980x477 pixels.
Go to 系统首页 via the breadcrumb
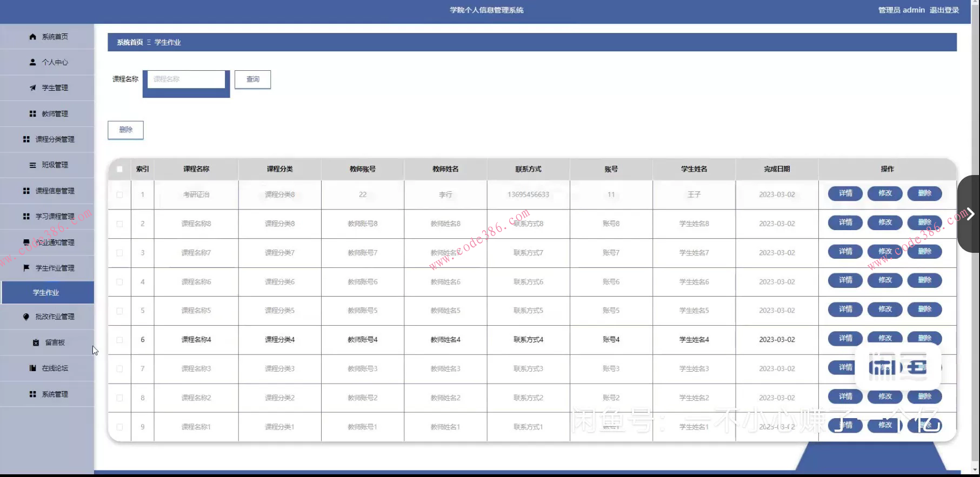click(x=130, y=42)
